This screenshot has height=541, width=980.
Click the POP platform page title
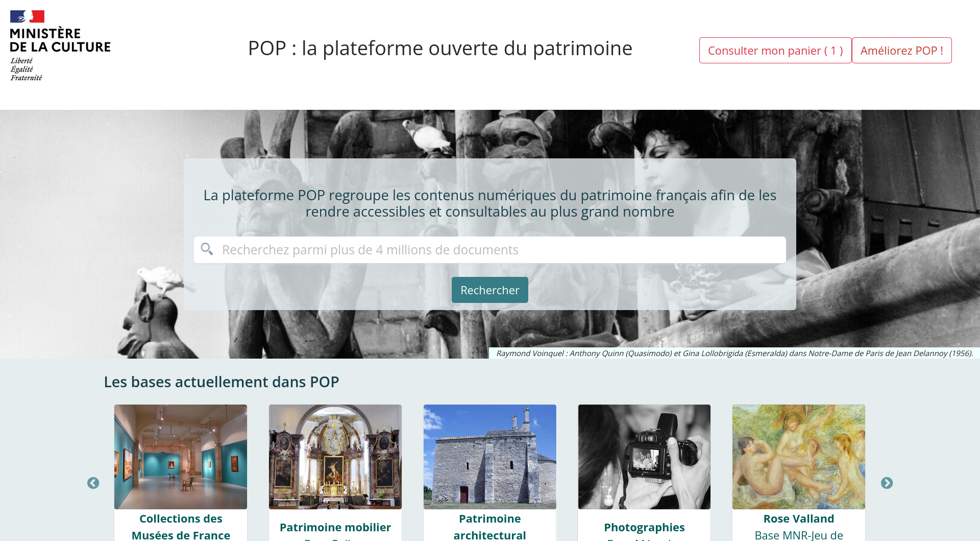(x=440, y=49)
